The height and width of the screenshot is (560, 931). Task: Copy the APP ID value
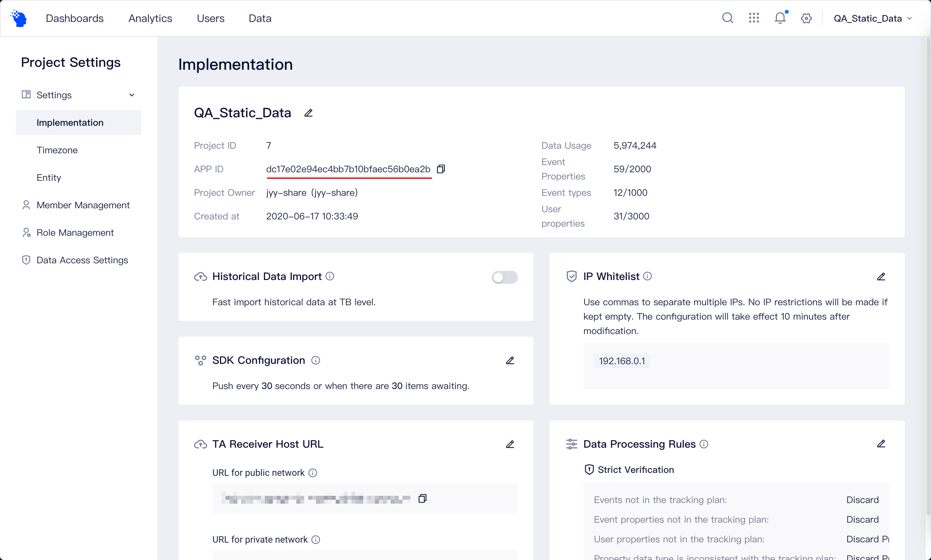point(441,169)
